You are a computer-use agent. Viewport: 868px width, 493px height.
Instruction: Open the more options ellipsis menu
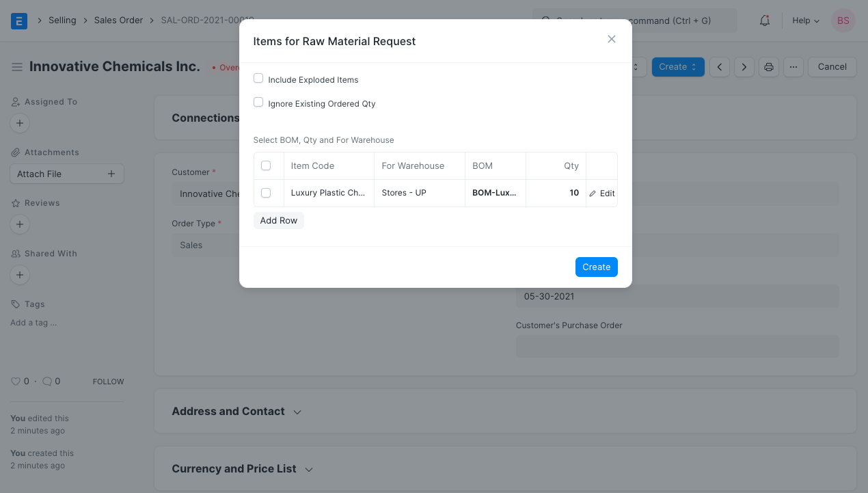tap(794, 66)
